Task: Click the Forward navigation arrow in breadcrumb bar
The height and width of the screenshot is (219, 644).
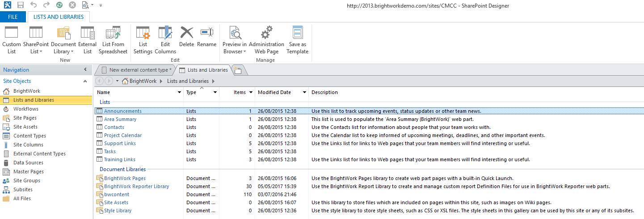Action: [109, 81]
